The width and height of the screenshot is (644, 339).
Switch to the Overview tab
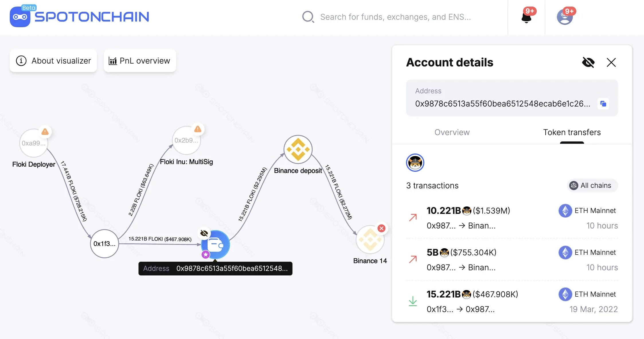[452, 132]
